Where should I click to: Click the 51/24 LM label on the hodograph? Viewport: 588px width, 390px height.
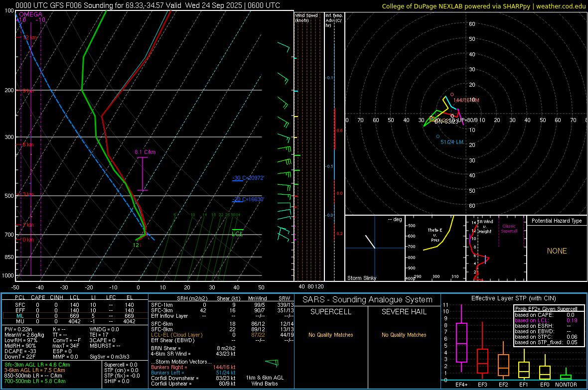(x=452, y=142)
